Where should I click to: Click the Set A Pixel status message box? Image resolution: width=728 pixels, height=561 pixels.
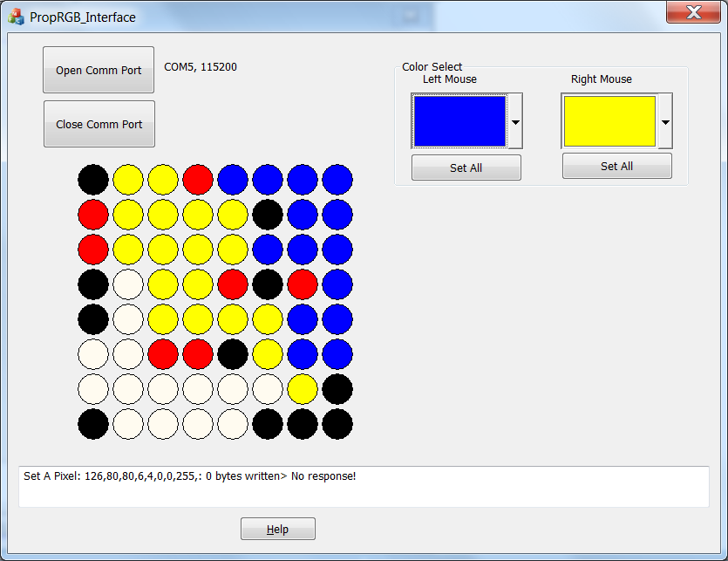[364, 486]
